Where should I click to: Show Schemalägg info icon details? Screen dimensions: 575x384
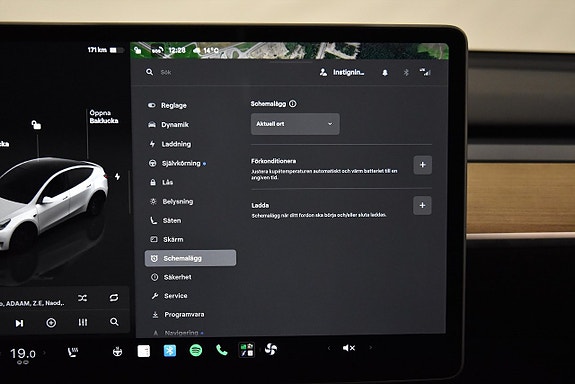293,104
